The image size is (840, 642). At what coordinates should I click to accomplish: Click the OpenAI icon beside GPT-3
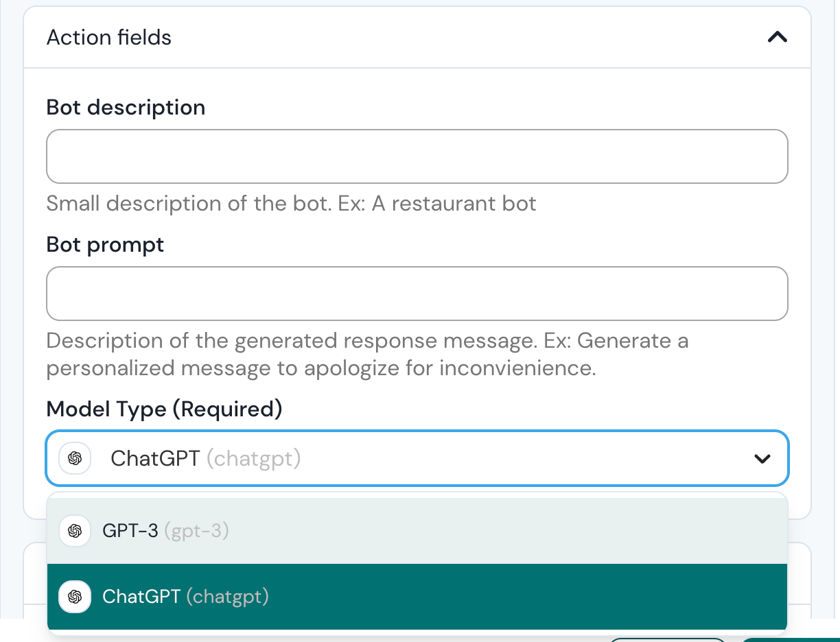pos(75,531)
